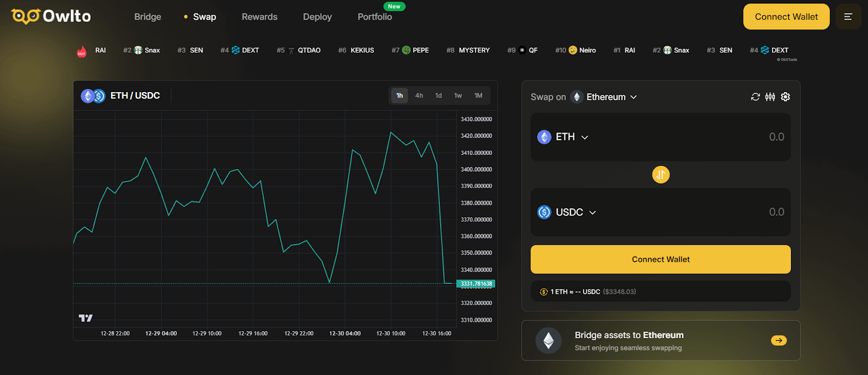
Task: Click the #7 PEPE token icon
Action: (x=406, y=50)
